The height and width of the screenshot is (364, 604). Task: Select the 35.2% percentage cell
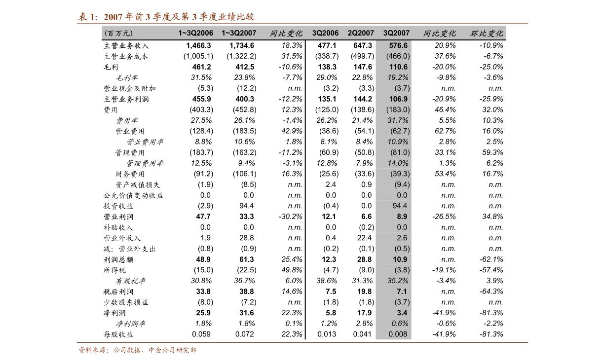398,281
